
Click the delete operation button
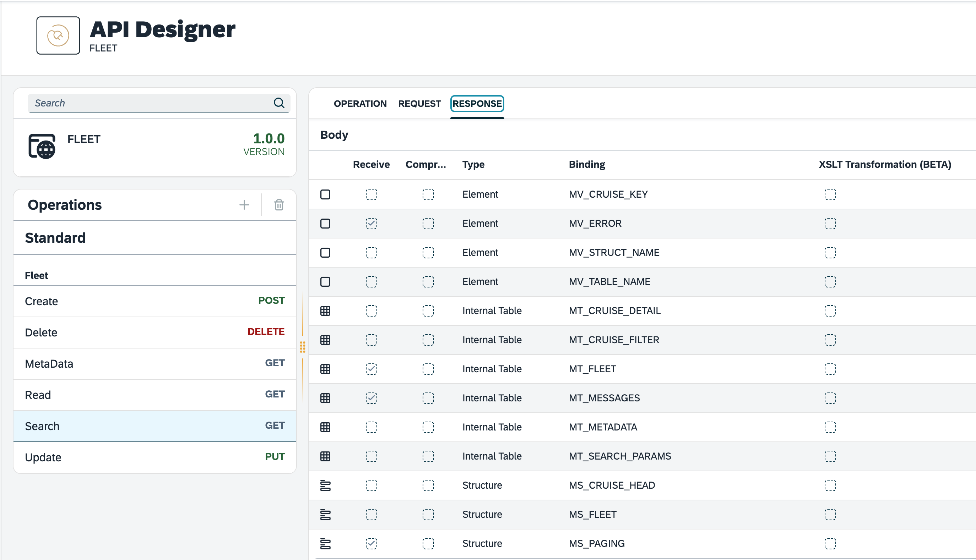[x=279, y=205]
